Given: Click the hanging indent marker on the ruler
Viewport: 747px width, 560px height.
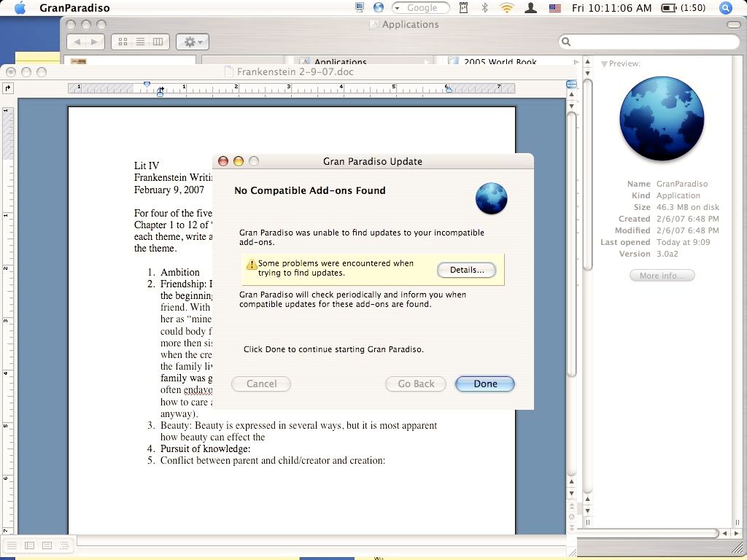Looking at the screenshot, I should tap(160, 91).
